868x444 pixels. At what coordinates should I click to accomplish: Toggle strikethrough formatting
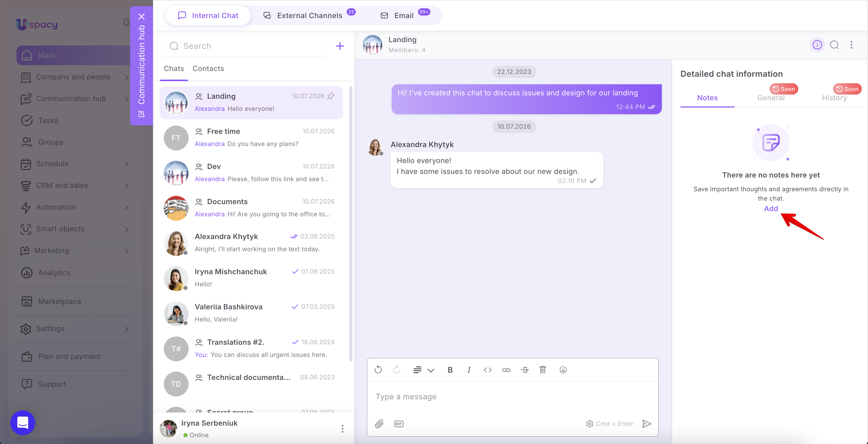[x=525, y=370]
